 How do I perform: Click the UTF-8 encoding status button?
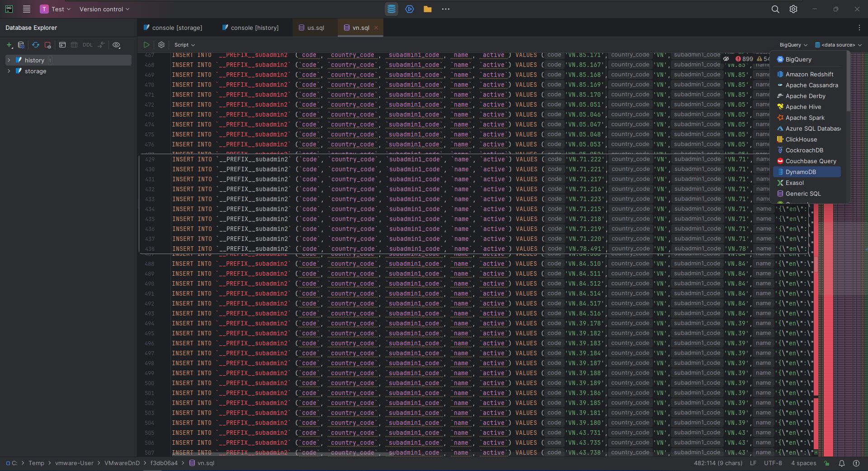773,463
